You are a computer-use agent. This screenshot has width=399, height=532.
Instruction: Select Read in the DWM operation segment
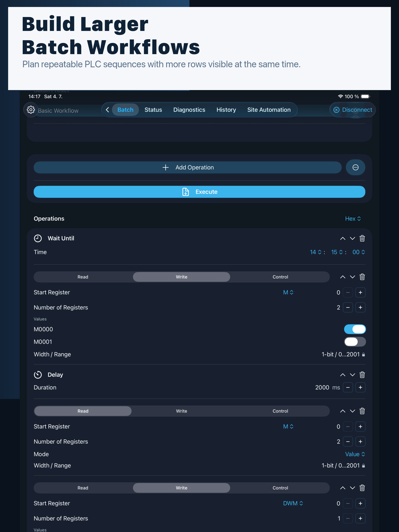pyautogui.click(x=83, y=488)
